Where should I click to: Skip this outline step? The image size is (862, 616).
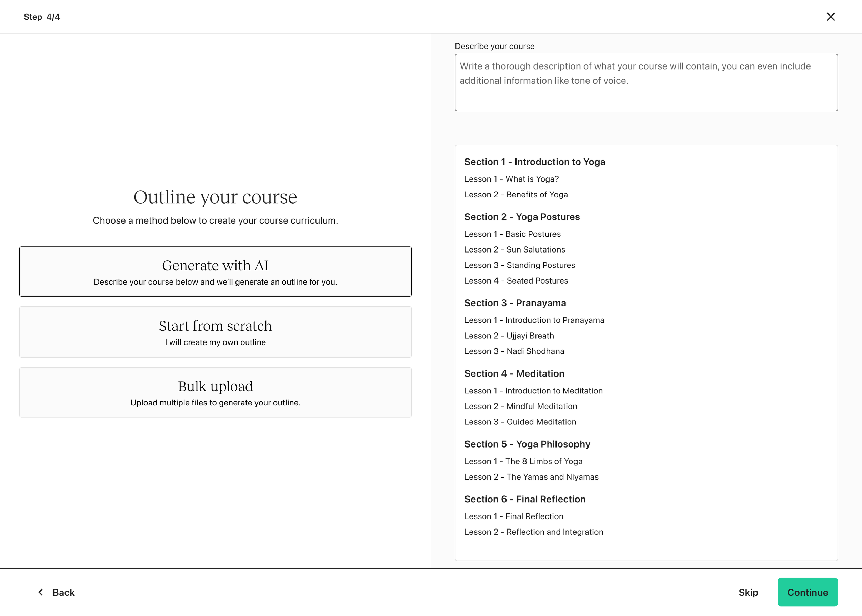[748, 592]
